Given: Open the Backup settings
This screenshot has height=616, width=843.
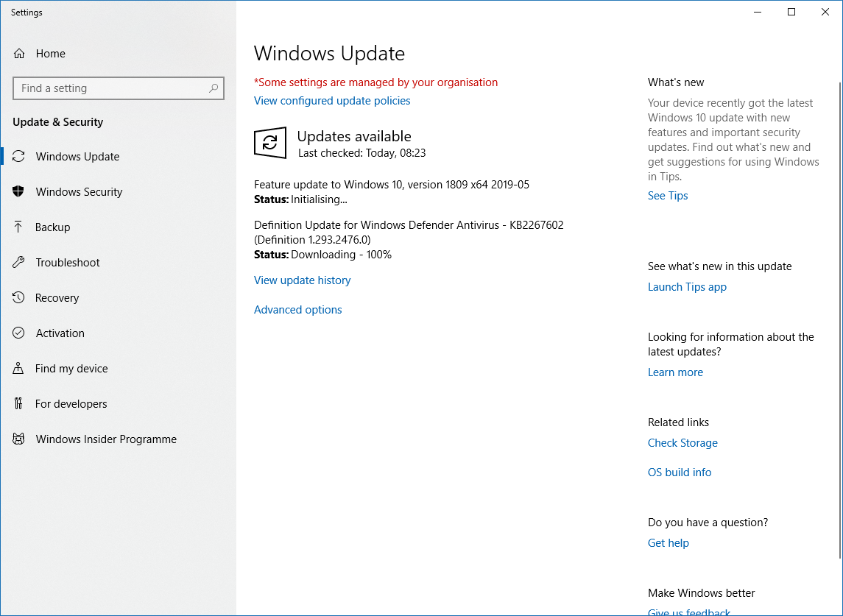Looking at the screenshot, I should coord(119,227).
